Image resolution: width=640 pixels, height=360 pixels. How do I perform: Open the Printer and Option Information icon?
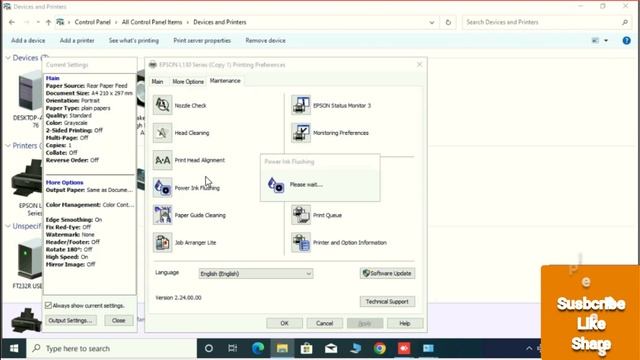coord(301,242)
